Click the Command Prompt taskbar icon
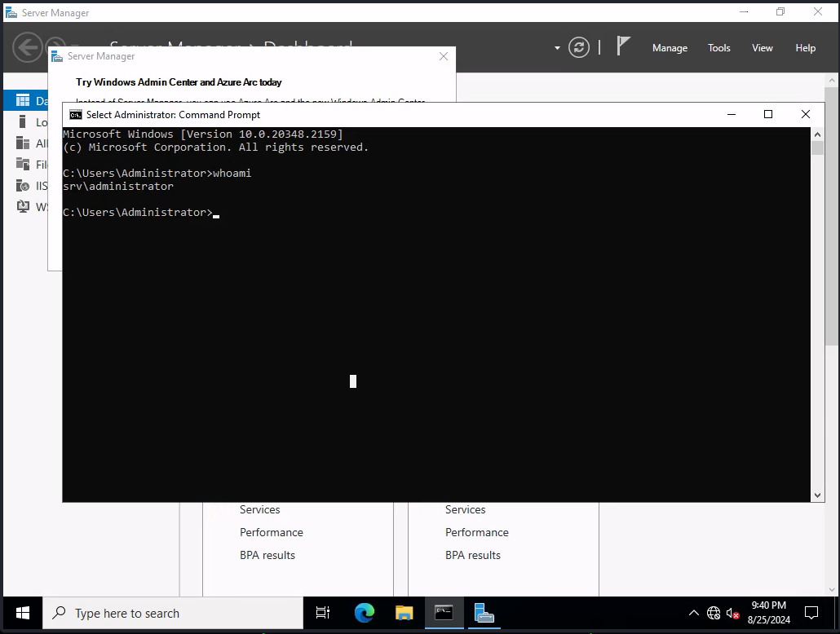The image size is (840, 634). pyautogui.click(x=444, y=613)
